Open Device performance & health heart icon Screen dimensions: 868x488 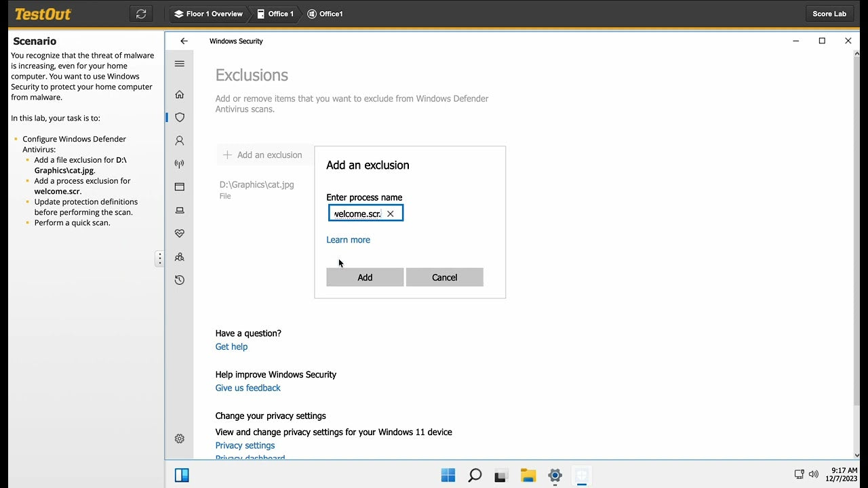click(x=180, y=233)
